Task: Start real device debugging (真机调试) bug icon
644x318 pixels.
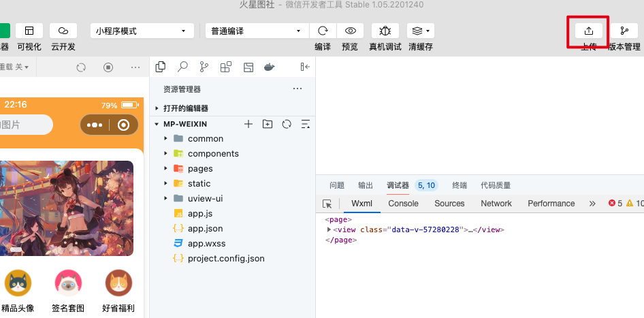Action: tap(385, 31)
